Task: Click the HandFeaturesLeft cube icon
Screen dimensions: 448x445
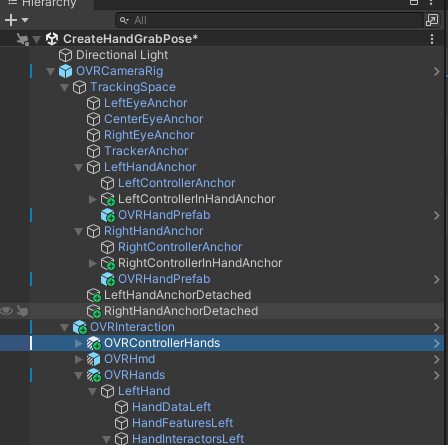Action: [x=121, y=423]
